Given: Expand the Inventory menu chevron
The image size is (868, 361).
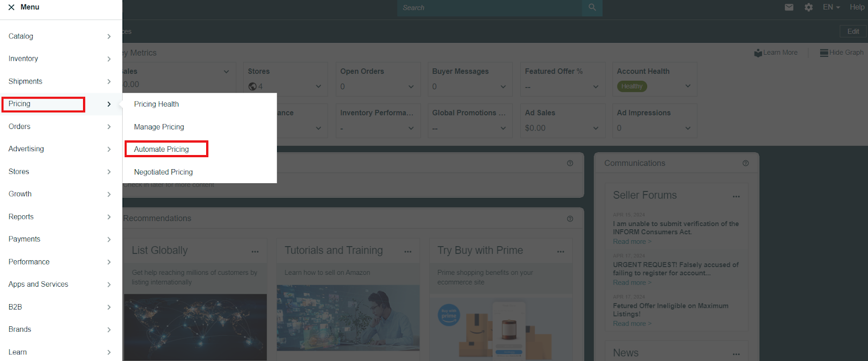Looking at the screenshot, I should 109,59.
